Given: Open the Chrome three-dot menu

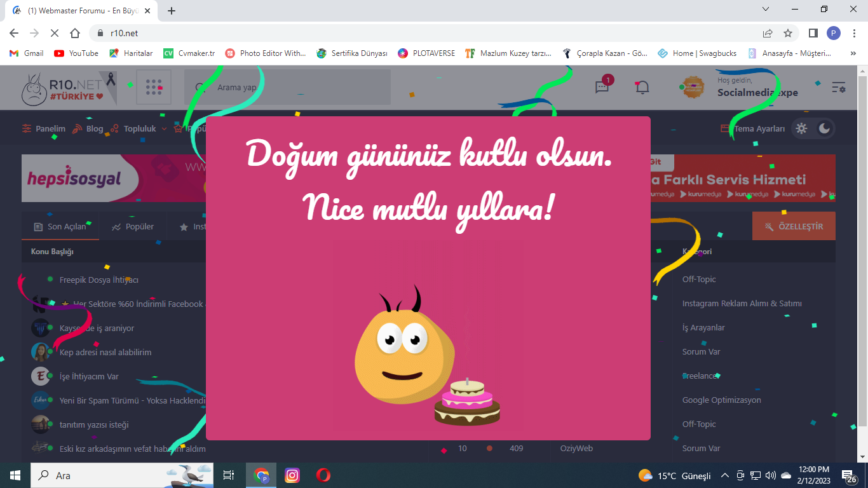Looking at the screenshot, I should 854,33.
